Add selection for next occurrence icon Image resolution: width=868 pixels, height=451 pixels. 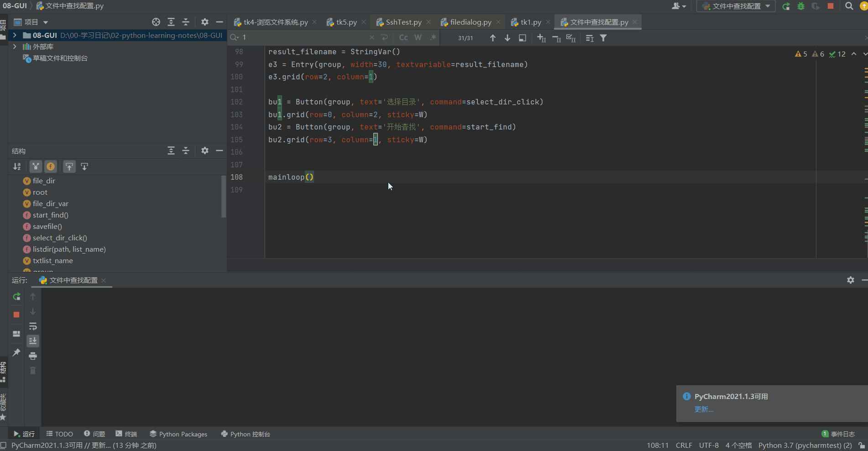pos(542,38)
